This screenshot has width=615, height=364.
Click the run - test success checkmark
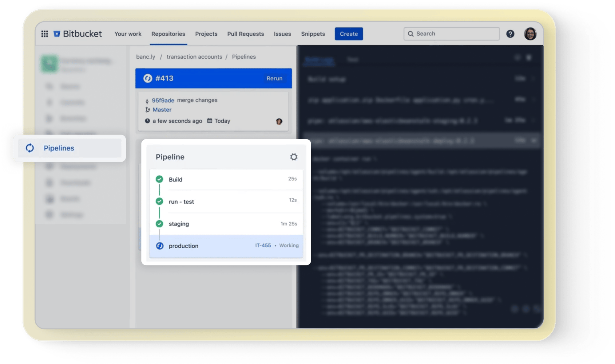[x=159, y=201]
